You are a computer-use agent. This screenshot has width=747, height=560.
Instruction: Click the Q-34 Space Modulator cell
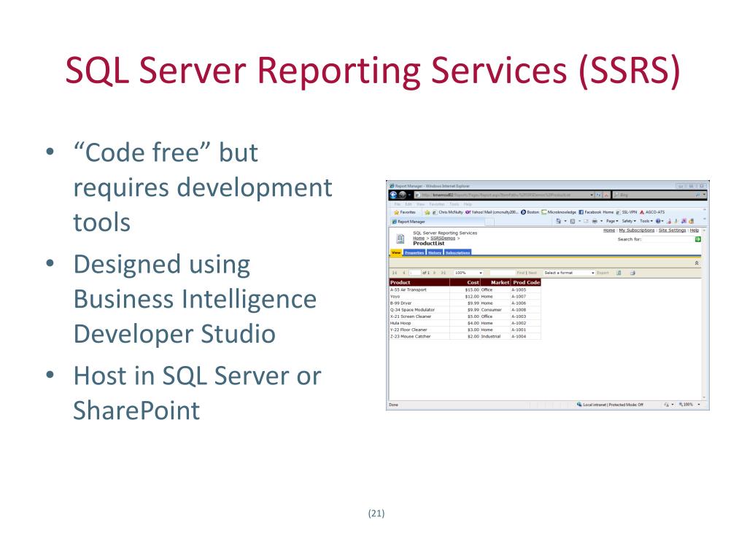tap(419, 309)
